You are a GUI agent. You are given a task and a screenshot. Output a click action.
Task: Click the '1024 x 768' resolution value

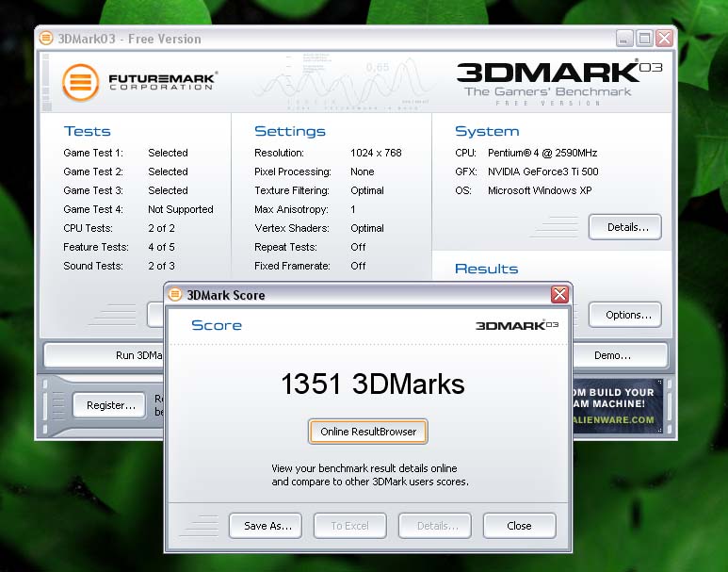376,153
